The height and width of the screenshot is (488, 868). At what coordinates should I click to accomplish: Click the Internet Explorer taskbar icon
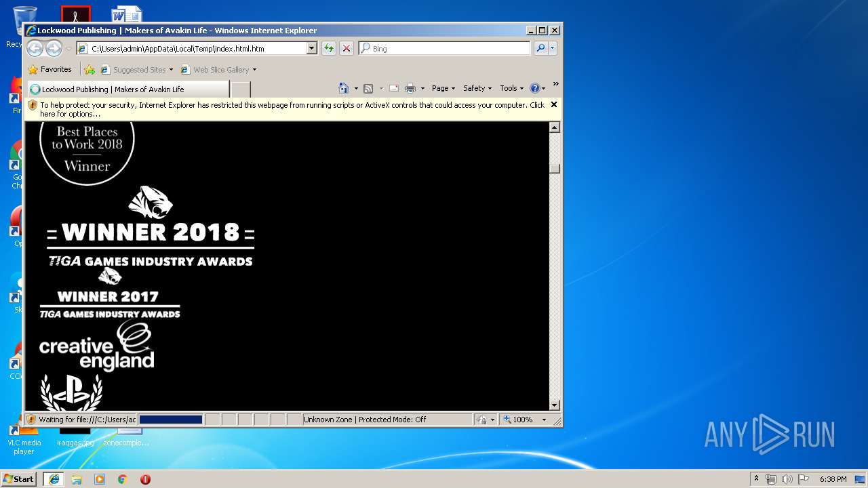54,479
